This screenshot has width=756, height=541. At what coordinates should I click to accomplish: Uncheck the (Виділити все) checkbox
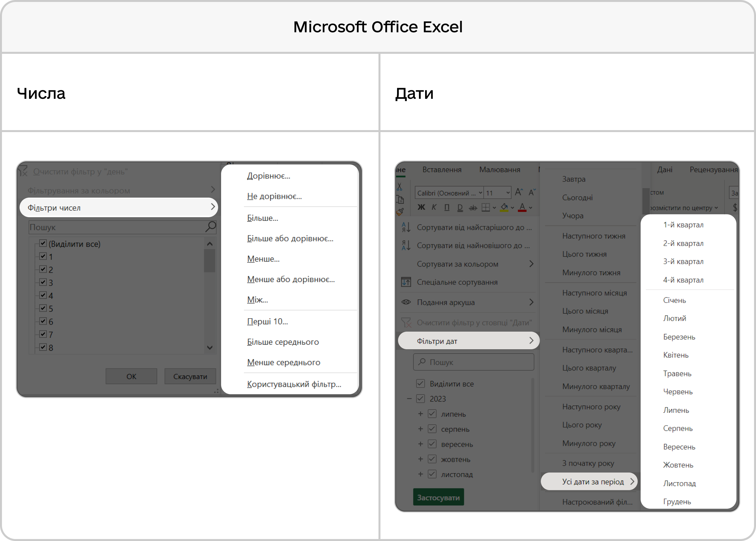tap(43, 243)
